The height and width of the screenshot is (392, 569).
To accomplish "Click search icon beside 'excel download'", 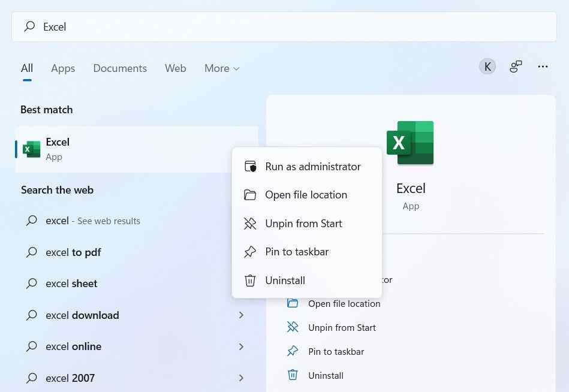I will [x=32, y=315].
